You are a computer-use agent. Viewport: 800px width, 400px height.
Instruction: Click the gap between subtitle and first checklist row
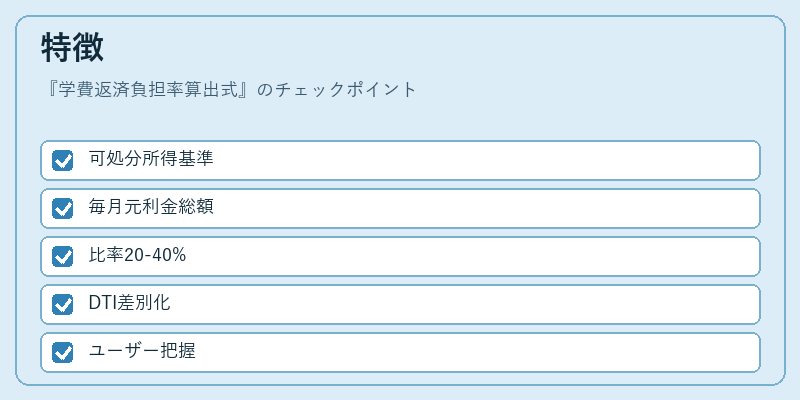click(x=401, y=121)
